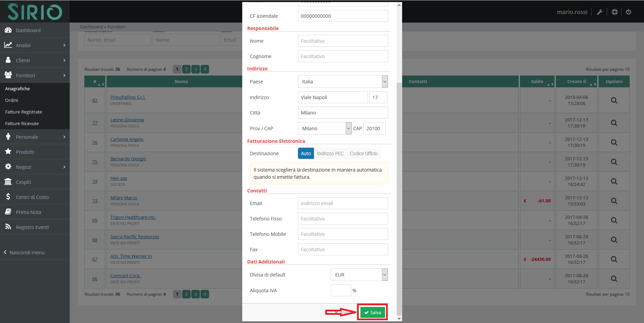Click the Email address input field
644x323 pixels.
tap(343, 203)
